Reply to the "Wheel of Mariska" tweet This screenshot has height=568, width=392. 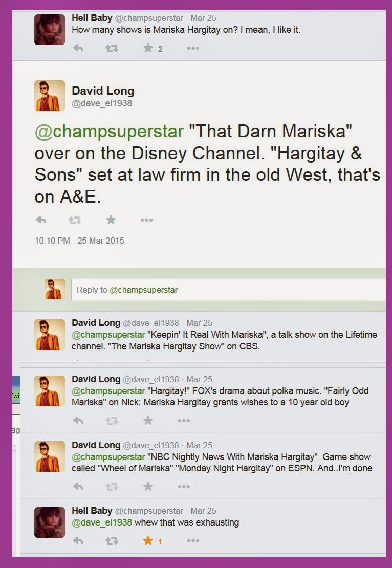pyautogui.click(x=78, y=486)
